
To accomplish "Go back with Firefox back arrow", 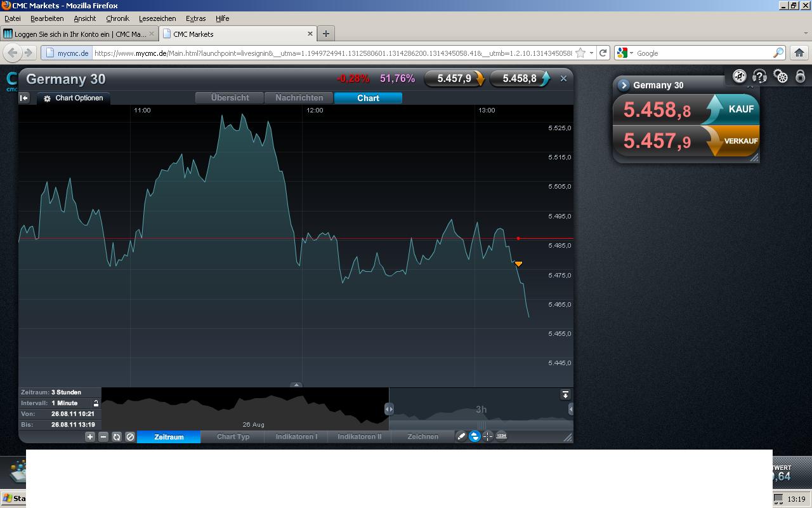I will coord(13,53).
